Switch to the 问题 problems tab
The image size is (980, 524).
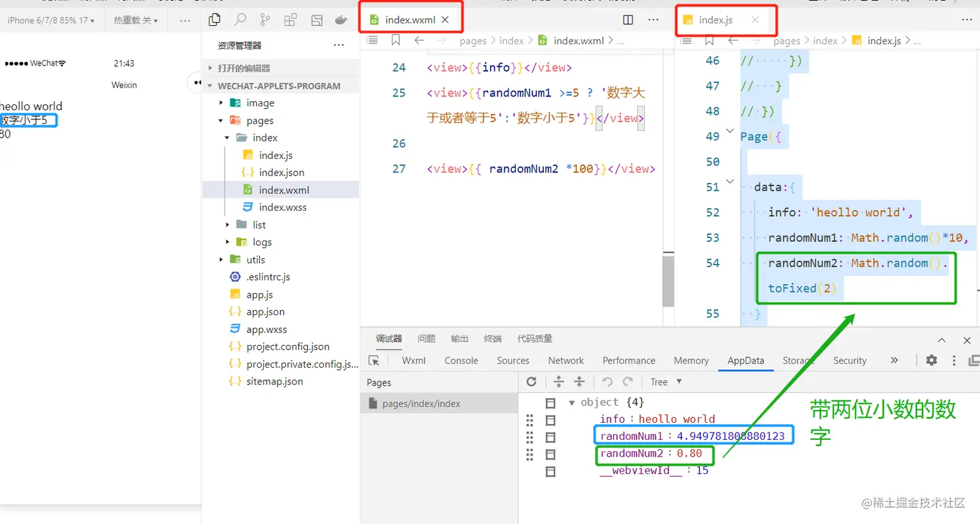click(x=426, y=339)
